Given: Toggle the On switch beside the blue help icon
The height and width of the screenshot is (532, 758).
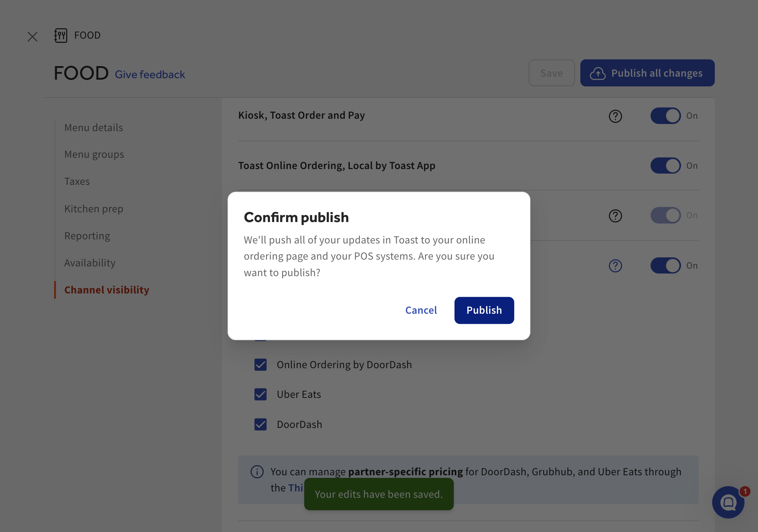Looking at the screenshot, I should coord(666,266).
